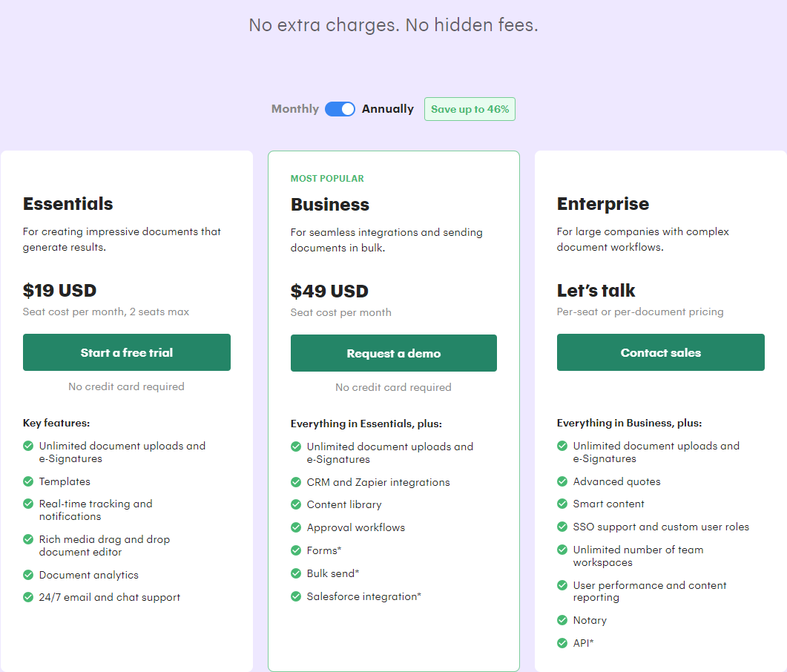Click the $49 USD price text
The height and width of the screenshot is (672, 787).
329,291
